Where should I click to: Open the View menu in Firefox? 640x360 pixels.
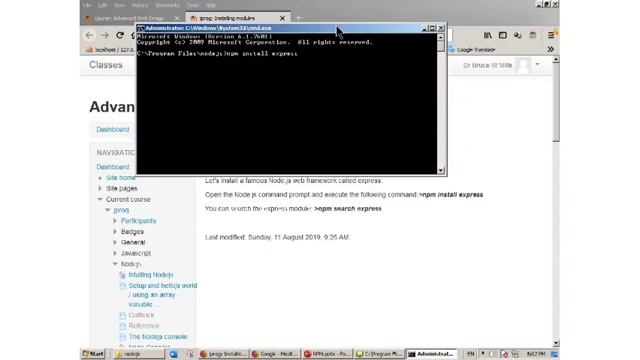coord(120,5)
